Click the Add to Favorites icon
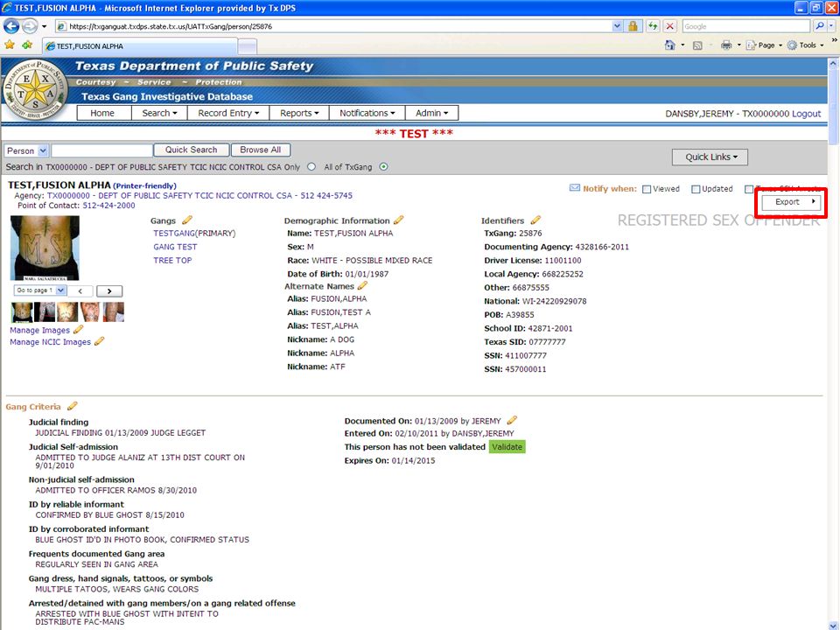This screenshot has height=630, width=840. [x=27, y=45]
